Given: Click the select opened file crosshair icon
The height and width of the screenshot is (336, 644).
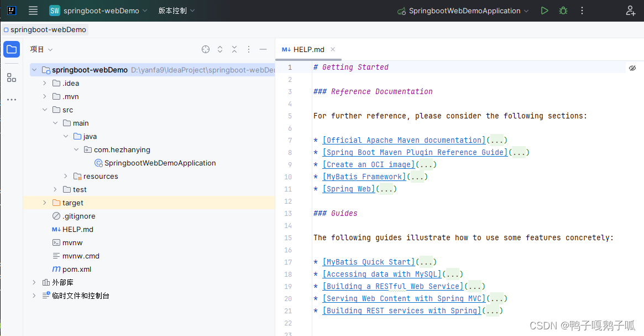Looking at the screenshot, I should click(206, 49).
